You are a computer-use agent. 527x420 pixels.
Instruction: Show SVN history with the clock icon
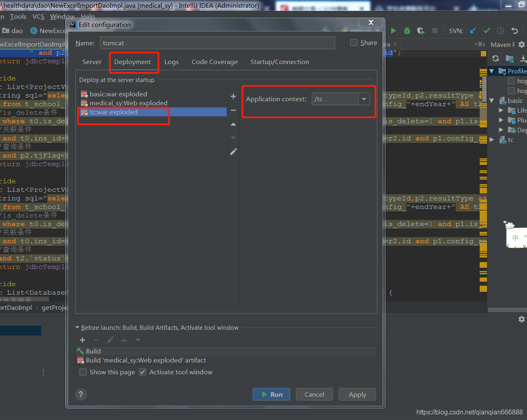pos(500,31)
